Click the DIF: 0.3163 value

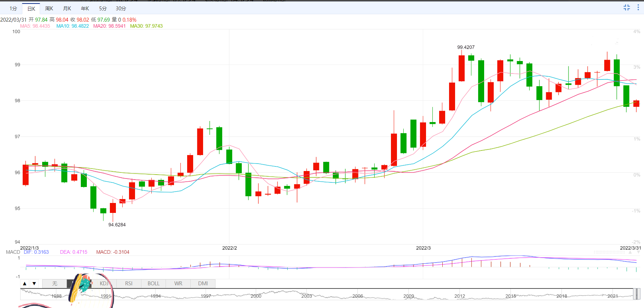(x=36, y=252)
